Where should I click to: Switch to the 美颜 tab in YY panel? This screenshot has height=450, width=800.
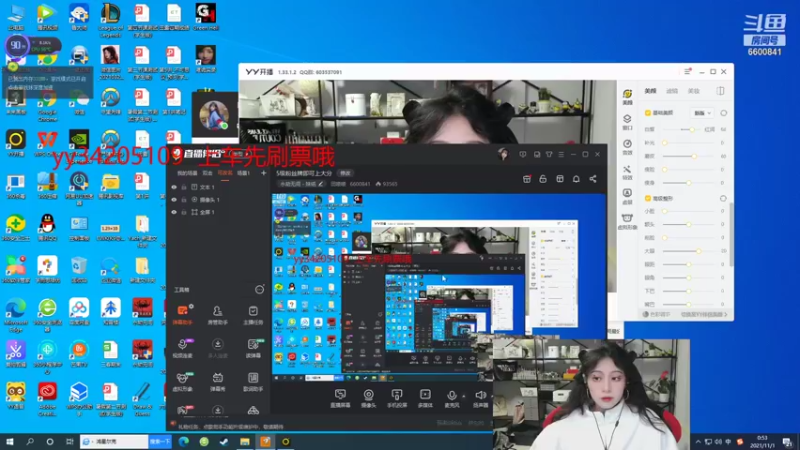650,91
